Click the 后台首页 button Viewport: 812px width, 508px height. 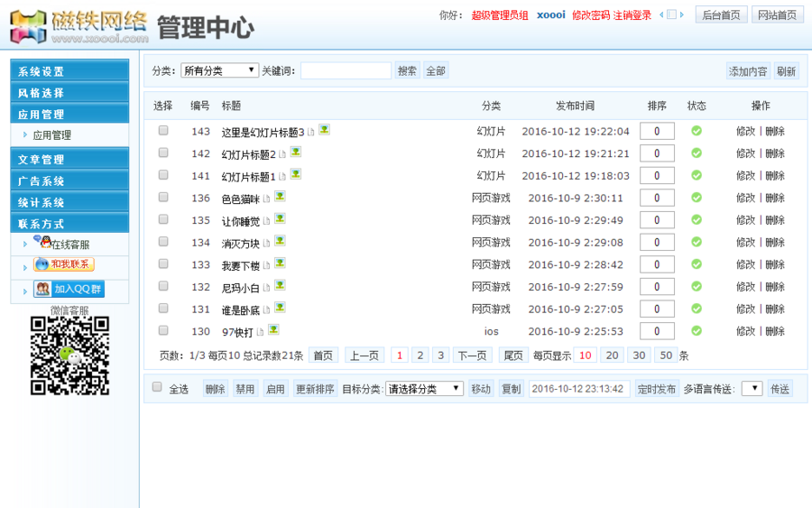722,15
